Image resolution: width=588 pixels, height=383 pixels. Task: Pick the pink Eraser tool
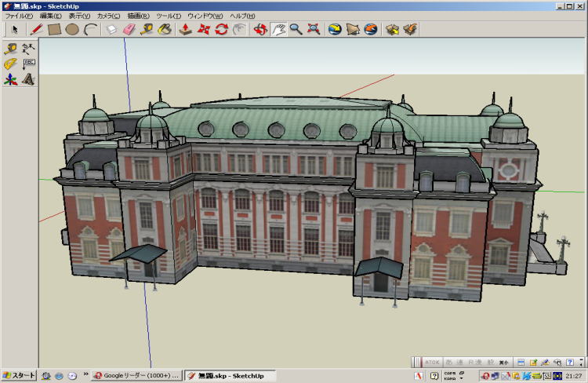pyautogui.click(x=130, y=30)
